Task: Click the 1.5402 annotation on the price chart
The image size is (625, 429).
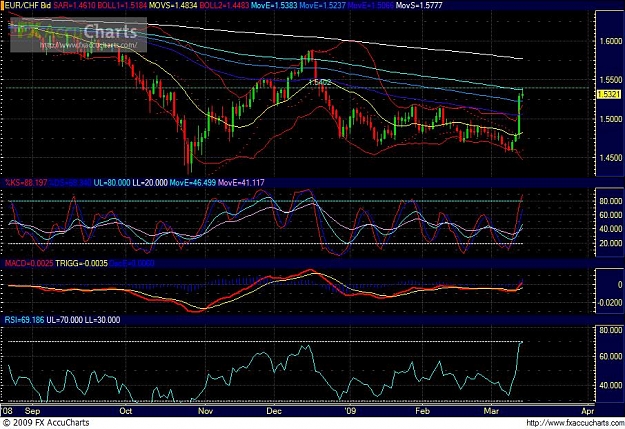Action: point(320,82)
